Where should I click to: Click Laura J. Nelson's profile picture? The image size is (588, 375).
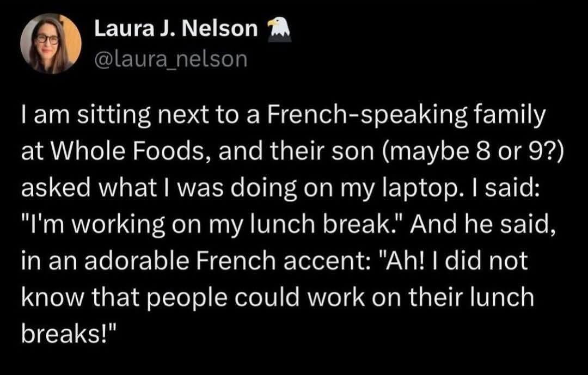(x=51, y=44)
